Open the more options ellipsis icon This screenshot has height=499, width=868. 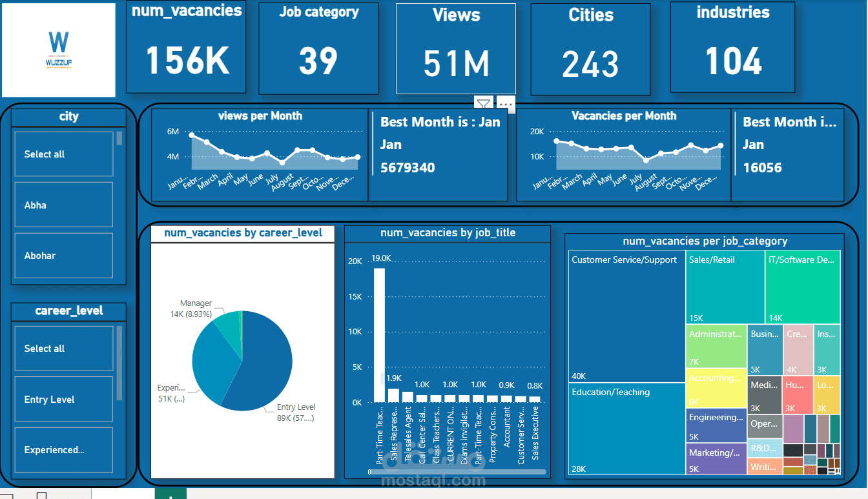pyautogui.click(x=505, y=104)
